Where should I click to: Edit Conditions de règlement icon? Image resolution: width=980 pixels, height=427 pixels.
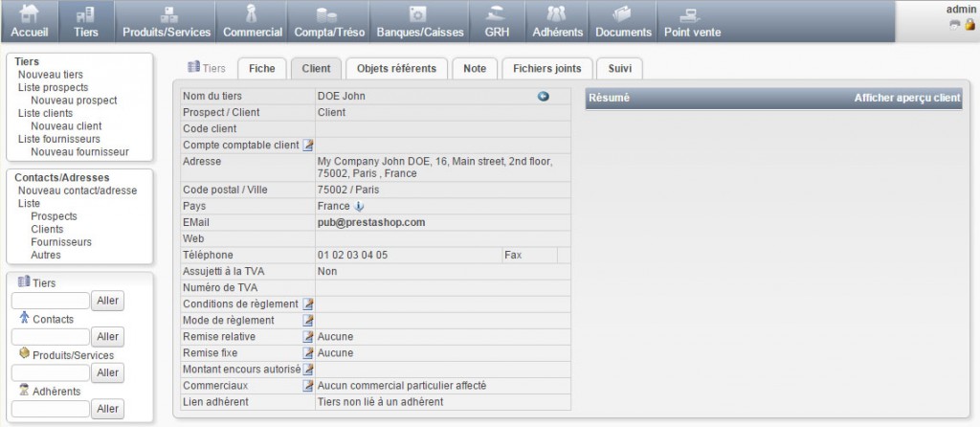[x=307, y=303]
